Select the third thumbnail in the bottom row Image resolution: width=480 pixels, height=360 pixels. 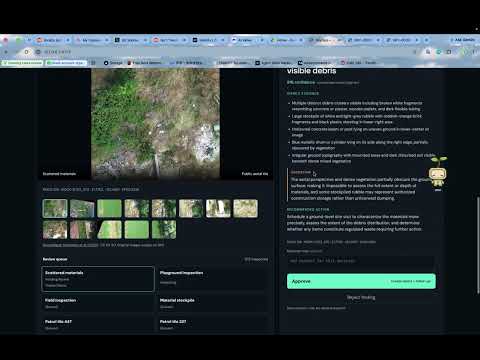pyautogui.click(x=109, y=230)
